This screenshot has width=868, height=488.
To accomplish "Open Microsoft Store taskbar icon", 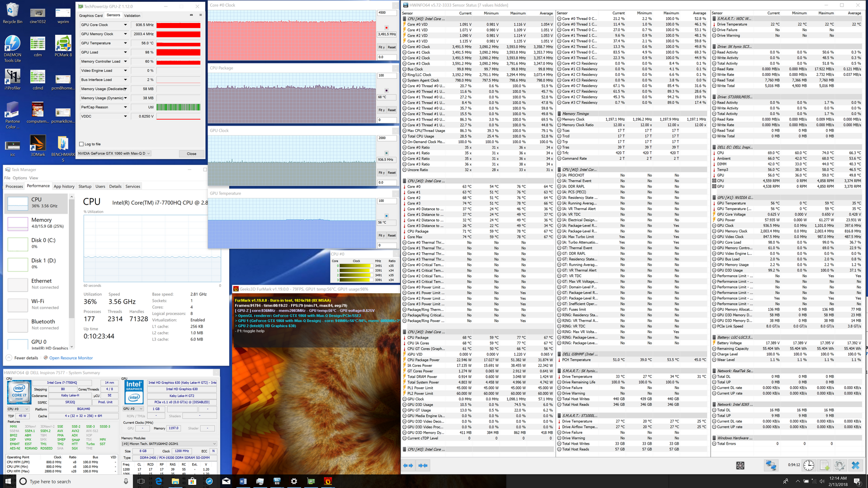I will pos(192,481).
